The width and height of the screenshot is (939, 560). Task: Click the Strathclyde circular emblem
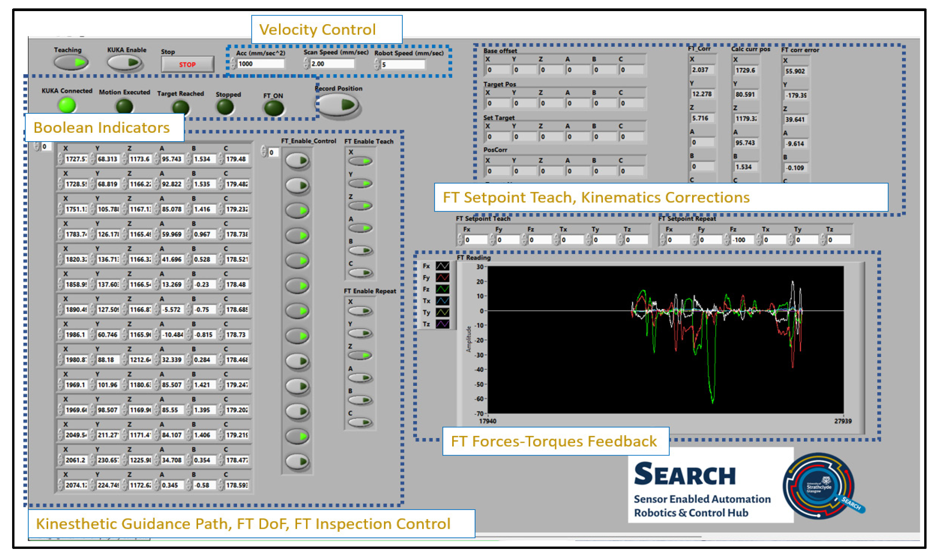tap(818, 486)
